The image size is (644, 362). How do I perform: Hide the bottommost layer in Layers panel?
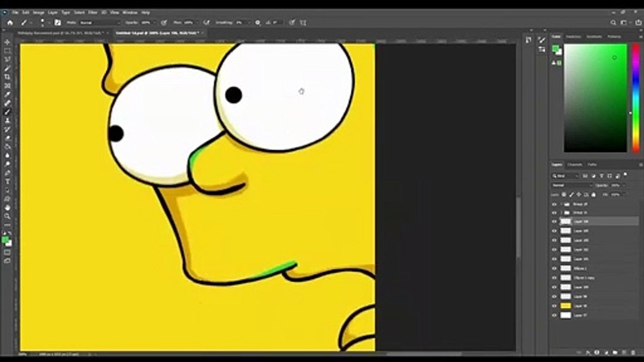(554, 315)
